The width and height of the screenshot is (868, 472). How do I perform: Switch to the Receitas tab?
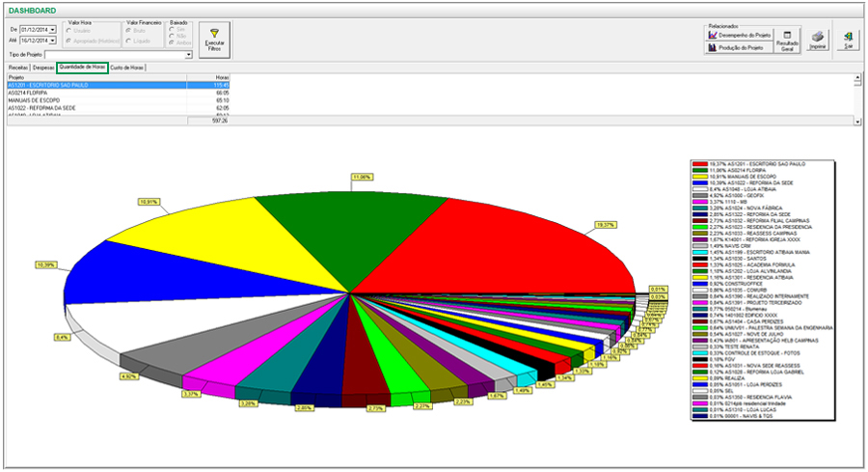click(18, 68)
